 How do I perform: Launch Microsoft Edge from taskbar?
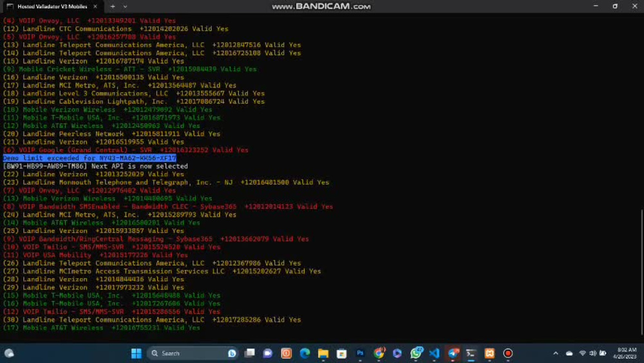click(x=305, y=353)
